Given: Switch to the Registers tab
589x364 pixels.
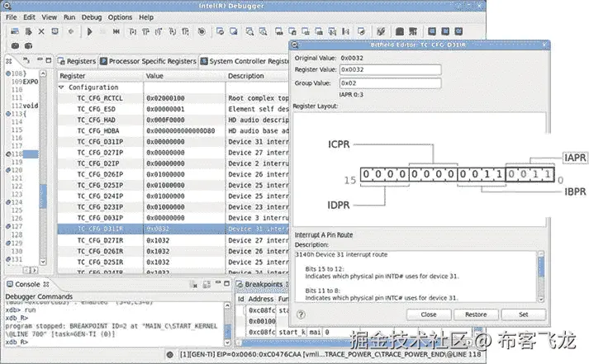Looking at the screenshot, I should (78, 61).
